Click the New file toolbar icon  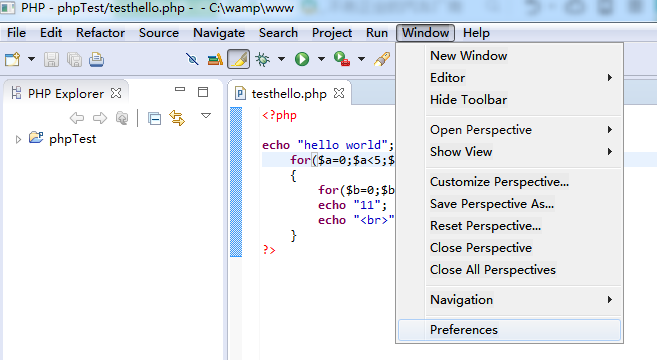[13, 59]
